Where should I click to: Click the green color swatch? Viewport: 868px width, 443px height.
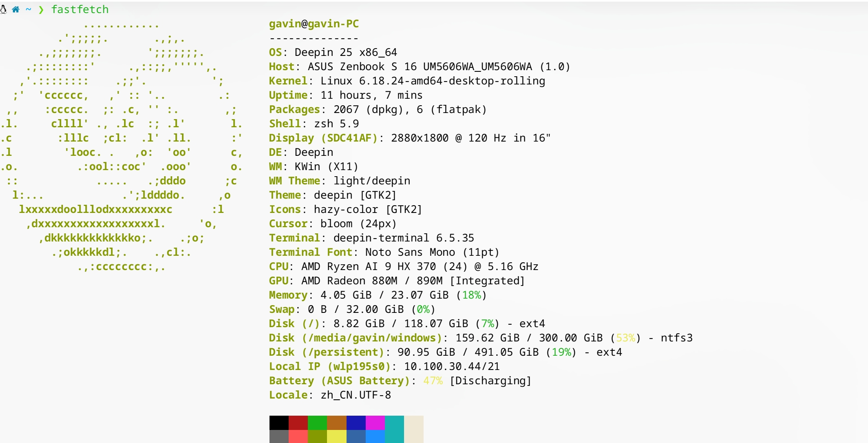coord(317,423)
